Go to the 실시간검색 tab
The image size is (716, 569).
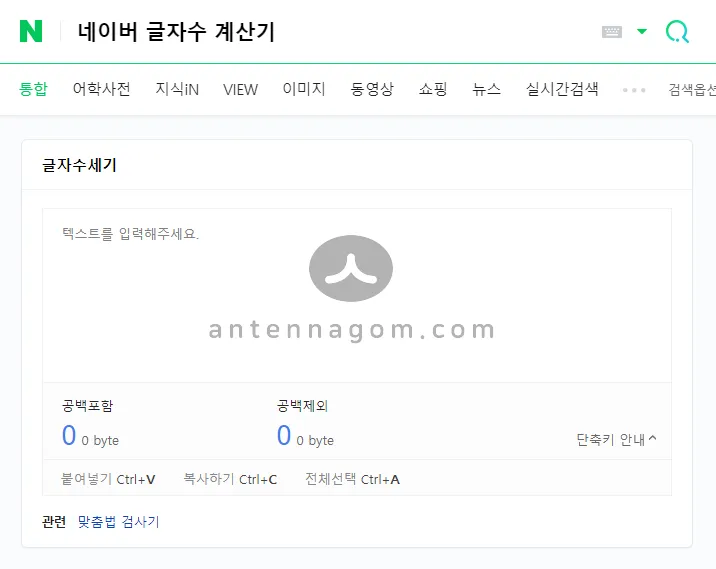(562, 89)
